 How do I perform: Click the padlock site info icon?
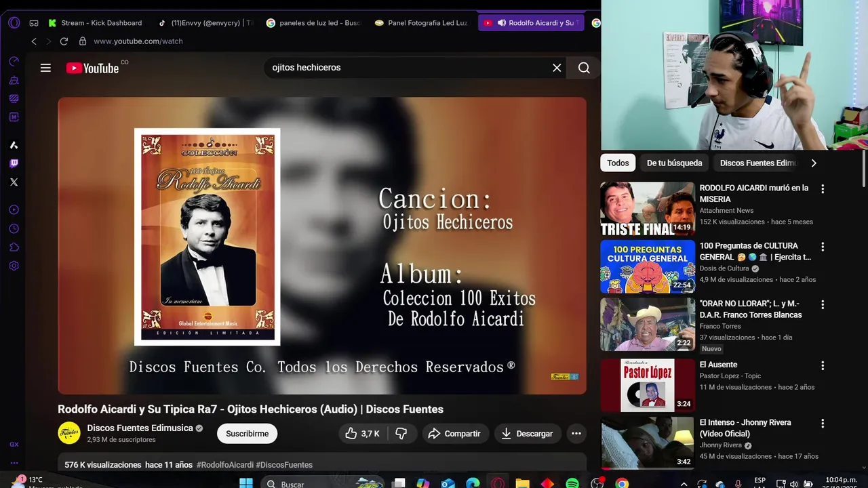click(x=83, y=41)
